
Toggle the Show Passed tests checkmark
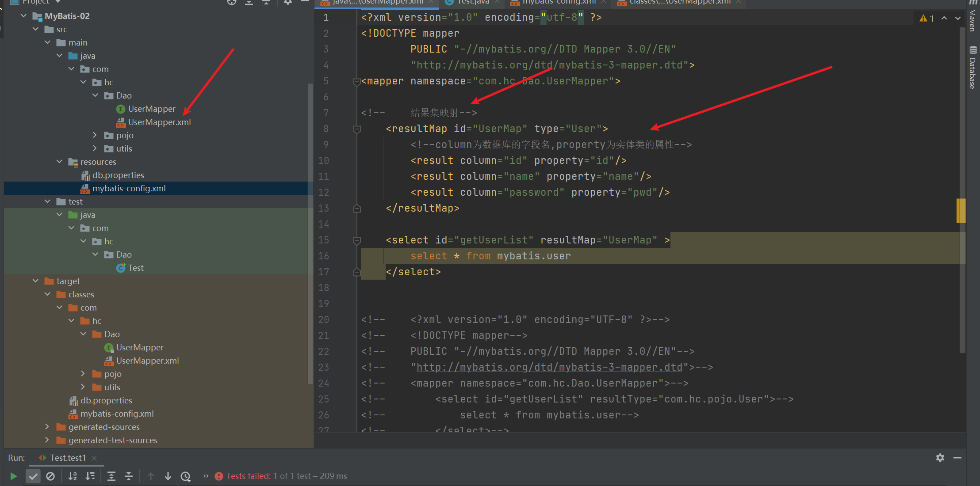[x=33, y=476]
